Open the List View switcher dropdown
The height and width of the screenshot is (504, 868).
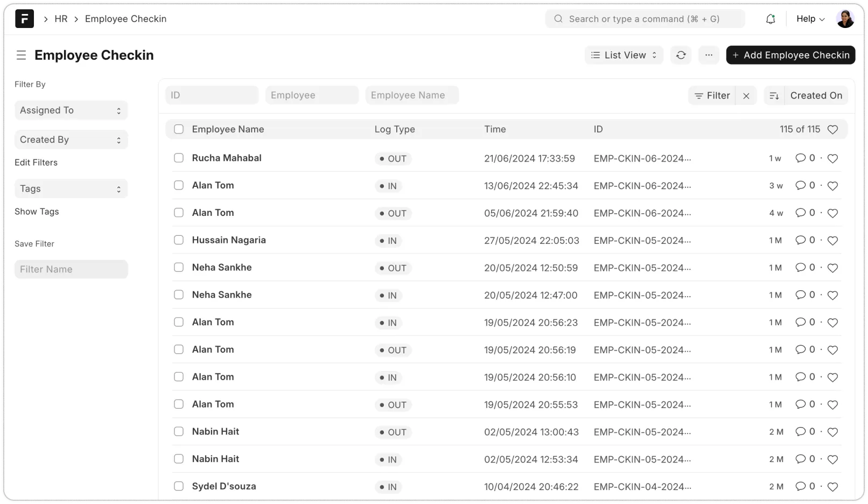(x=624, y=55)
